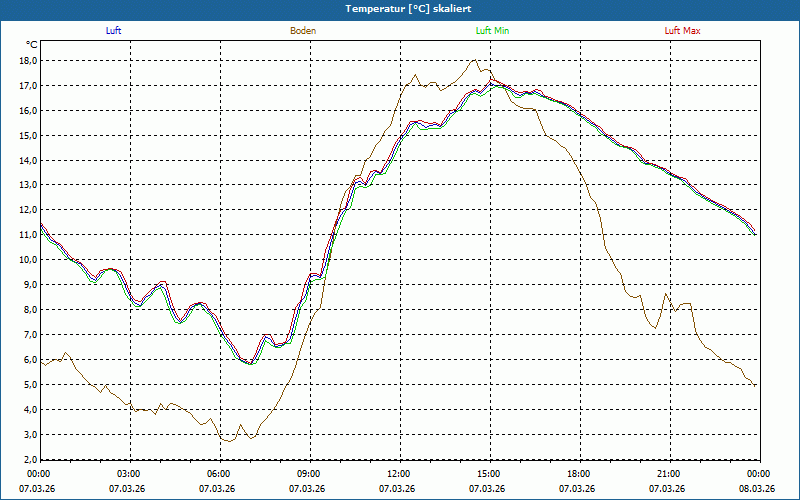Click the 12:00 time label
800x500 pixels.
[x=398, y=474]
